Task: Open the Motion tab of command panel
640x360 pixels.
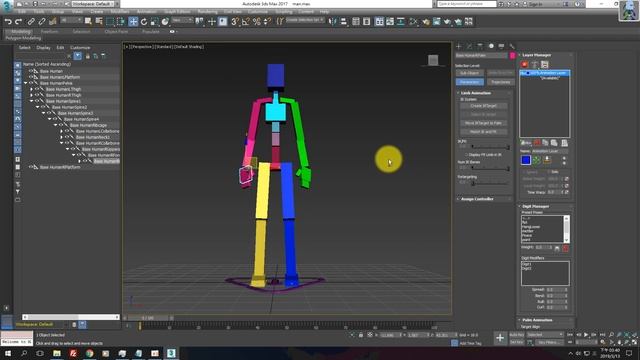Action: (491, 46)
